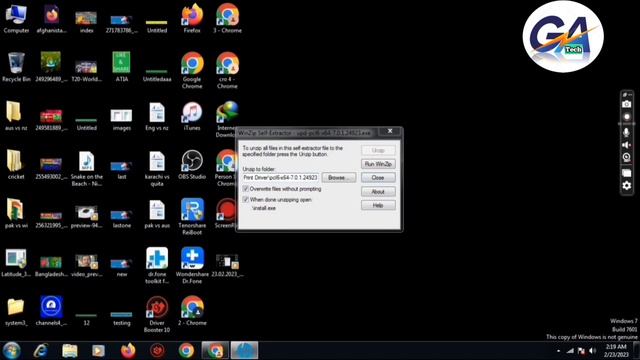Select the channels4 desktop icon

coord(51,311)
